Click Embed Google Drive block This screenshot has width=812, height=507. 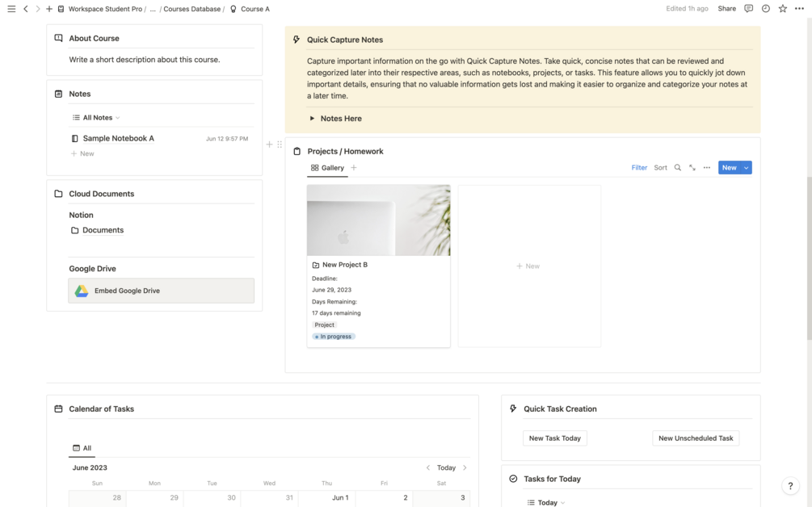161,291
